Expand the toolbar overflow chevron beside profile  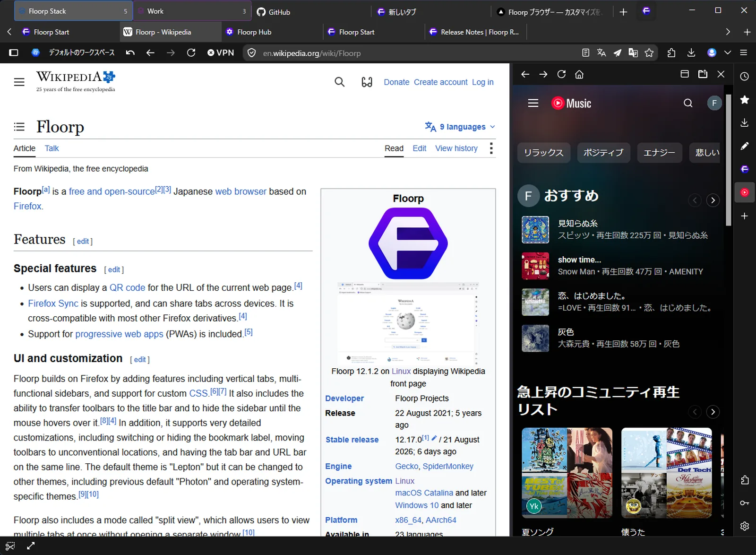[x=728, y=53]
